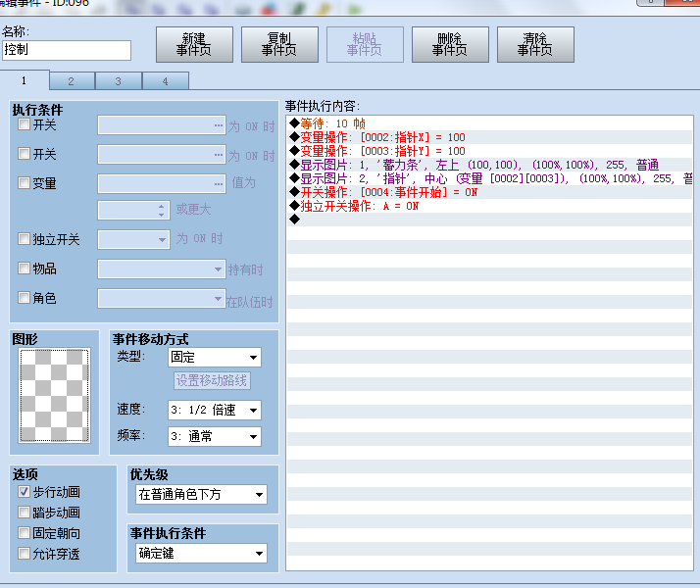Tick the 独立开关 condition checkbox

coord(24,239)
